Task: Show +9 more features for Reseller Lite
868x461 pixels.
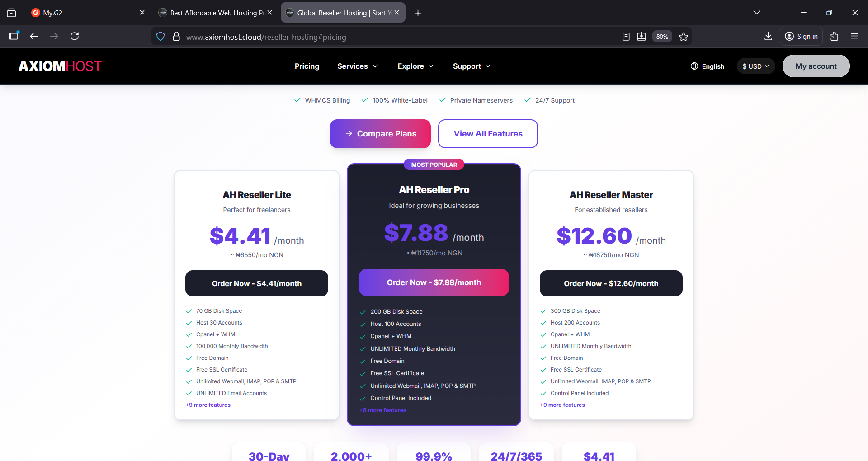Action: click(x=208, y=405)
